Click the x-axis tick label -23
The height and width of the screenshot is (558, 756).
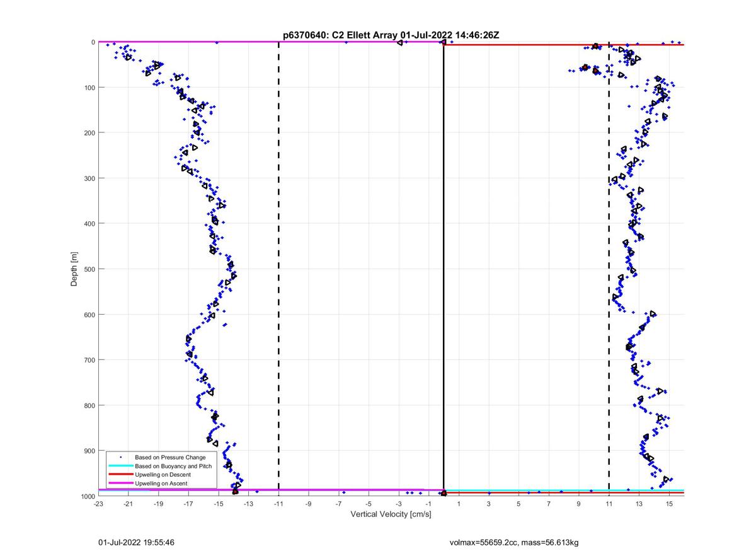click(x=98, y=504)
